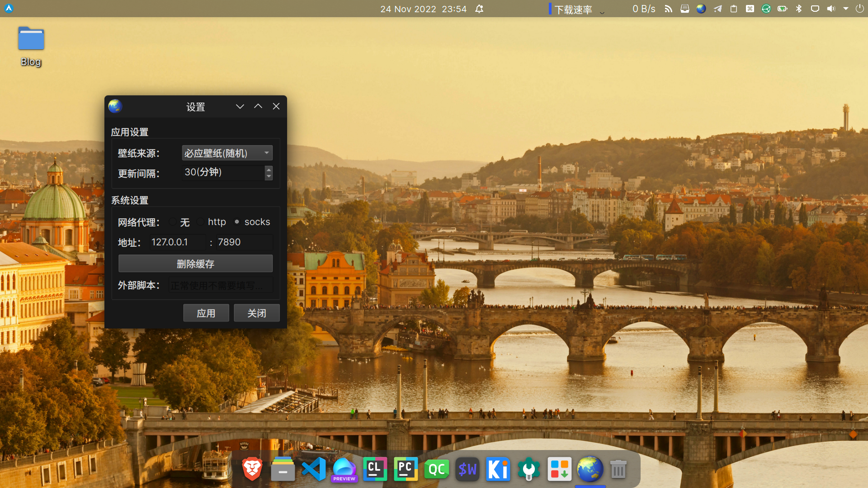Select the 无 proxy radio button

pyautogui.click(x=173, y=222)
